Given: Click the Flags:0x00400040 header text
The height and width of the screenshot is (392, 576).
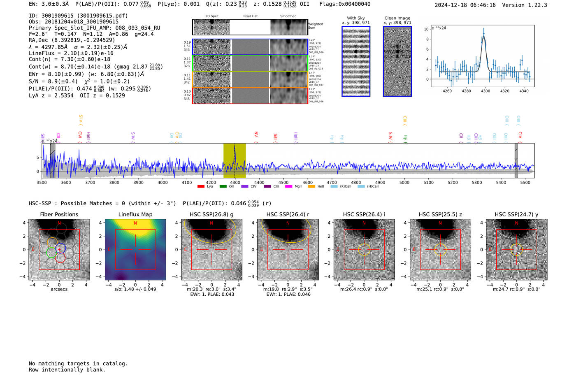Looking at the screenshot, I should (345, 4).
